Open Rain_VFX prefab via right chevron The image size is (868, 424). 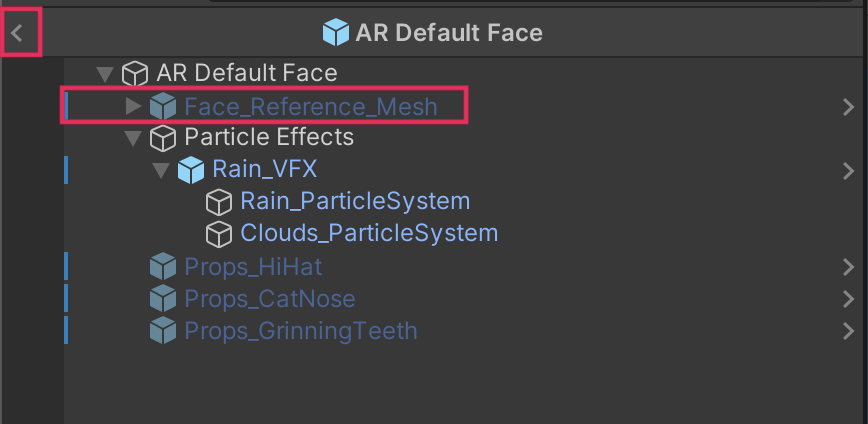pos(848,170)
